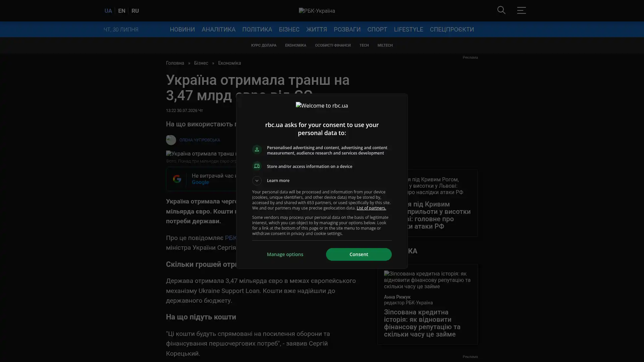Go to Бізнес breadcrumb
The width and height of the screenshot is (644, 362).
(x=201, y=63)
